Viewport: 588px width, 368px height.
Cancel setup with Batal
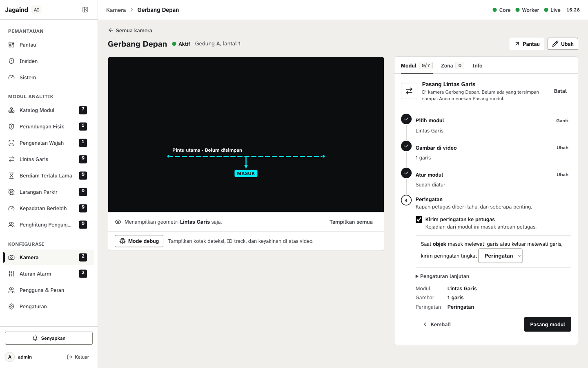pos(560,91)
